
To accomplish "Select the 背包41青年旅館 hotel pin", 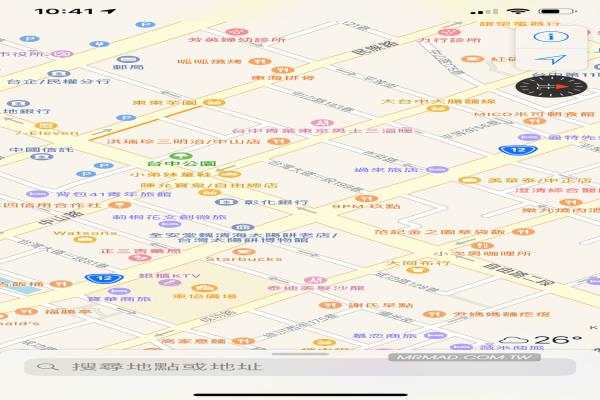I will (37, 194).
